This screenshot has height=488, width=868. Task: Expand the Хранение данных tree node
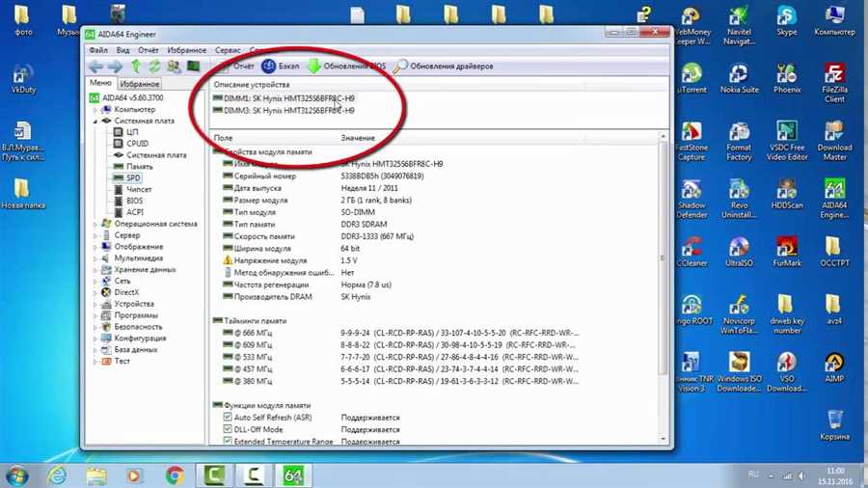point(95,270)
